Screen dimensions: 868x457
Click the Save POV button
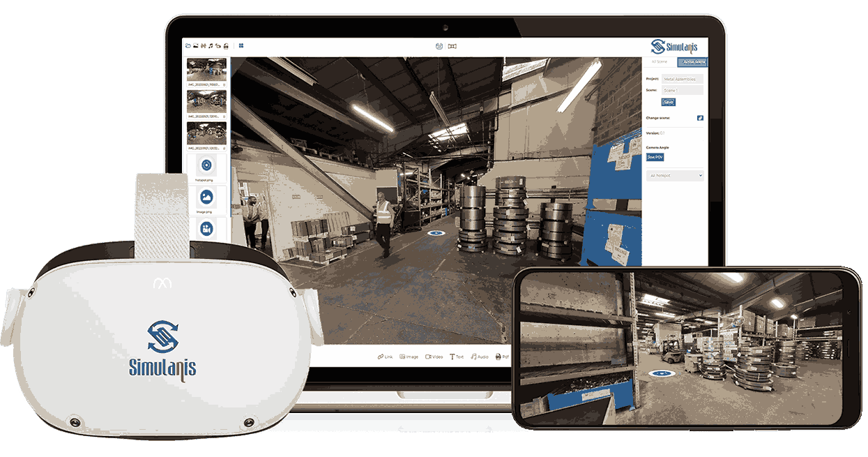pyautogui.click(x=655, y=156)
